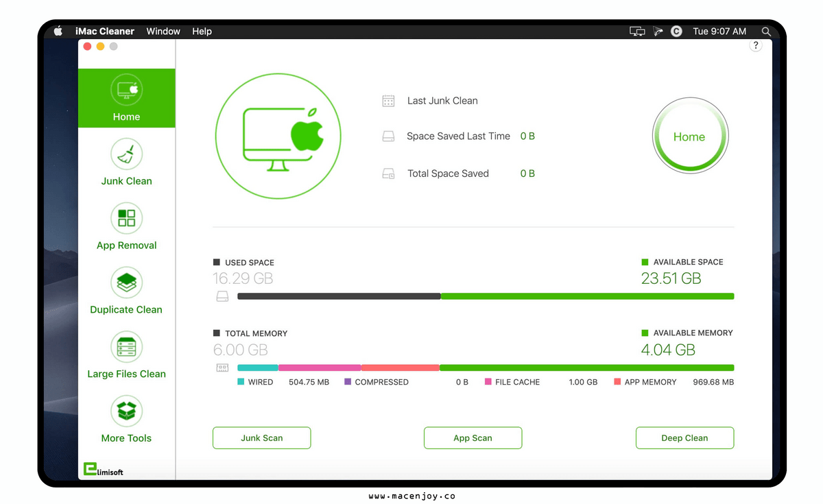Click the green available segment of memory bar
The image size is (823, 504).
click(x=587, y=368)
